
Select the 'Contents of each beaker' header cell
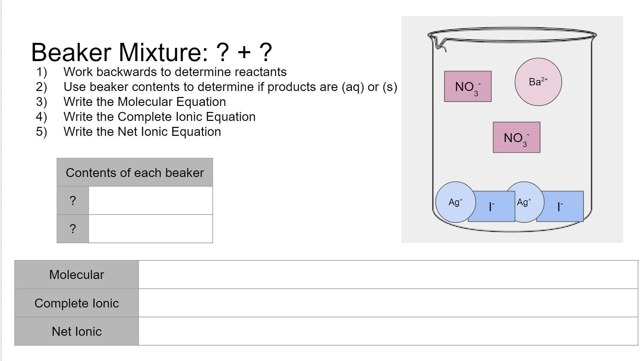tap(135, 173)
